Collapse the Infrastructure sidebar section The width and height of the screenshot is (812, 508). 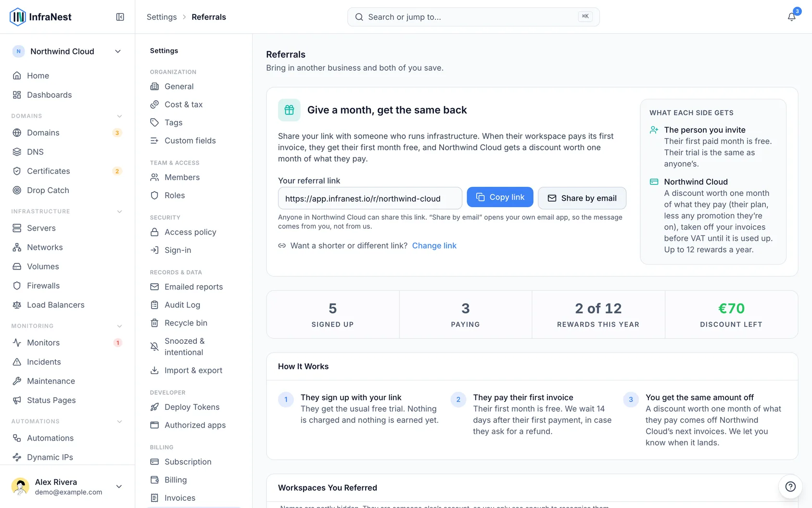coord(119,211)
